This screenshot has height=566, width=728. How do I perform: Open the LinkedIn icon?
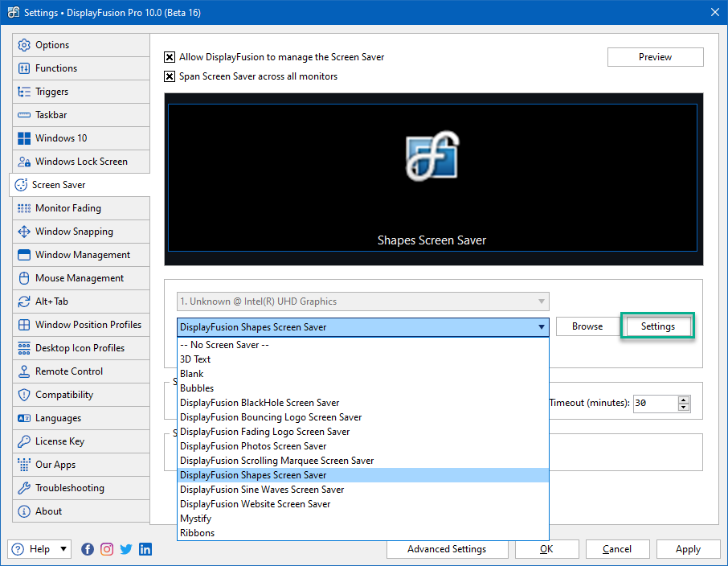click(x=145, y=549)
